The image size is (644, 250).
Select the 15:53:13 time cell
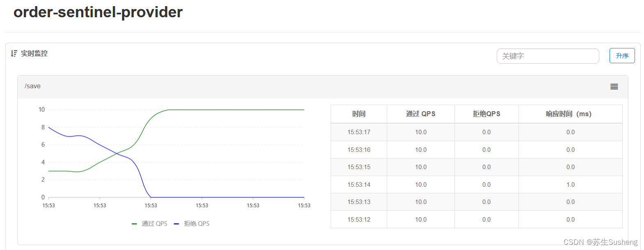coord(359,202)
